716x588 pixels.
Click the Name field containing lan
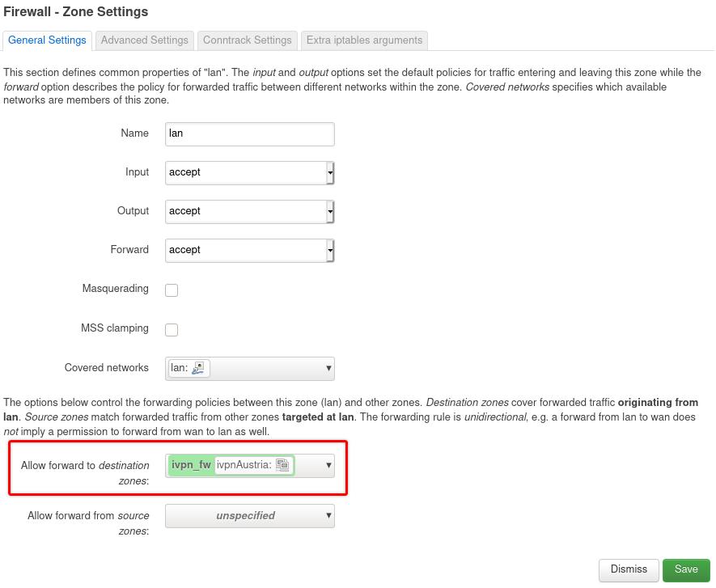250,133
